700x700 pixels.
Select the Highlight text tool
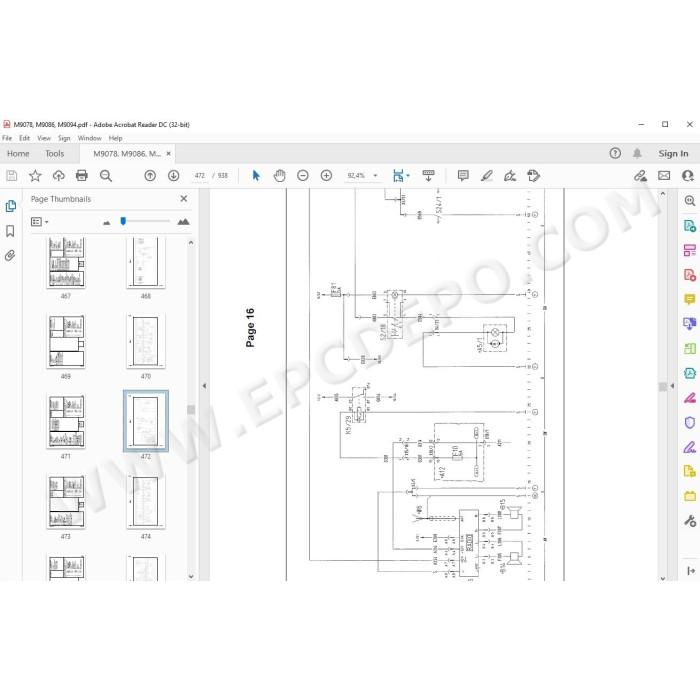point(487,176)
